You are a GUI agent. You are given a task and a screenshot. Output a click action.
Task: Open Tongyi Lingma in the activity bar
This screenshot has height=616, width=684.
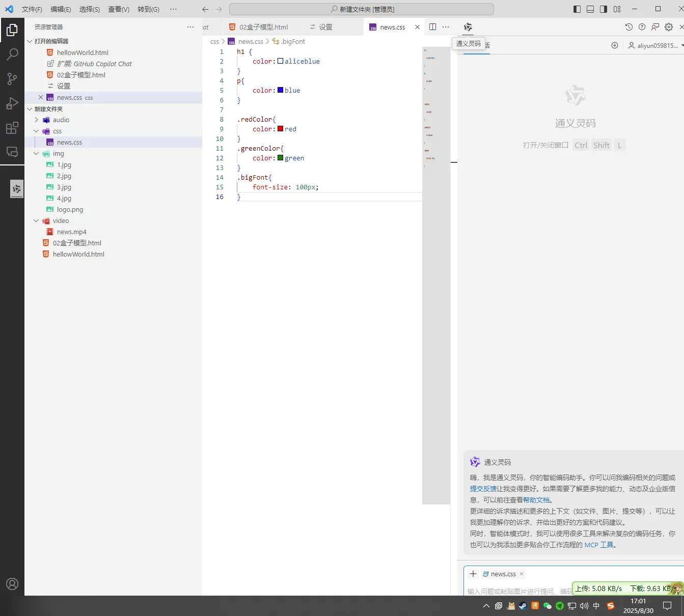(x=17, y=189)
